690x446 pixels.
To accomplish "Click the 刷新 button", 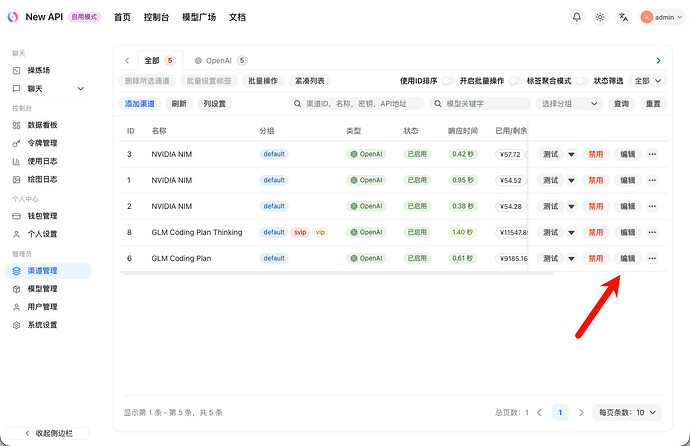I will pos(179,104).
